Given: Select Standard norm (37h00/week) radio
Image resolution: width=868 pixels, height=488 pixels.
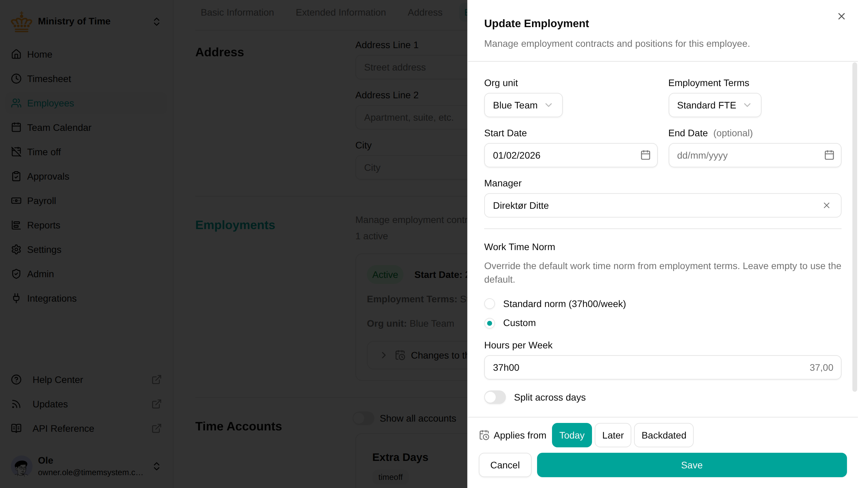Looking at the screenshot, I should coord(490,304).
